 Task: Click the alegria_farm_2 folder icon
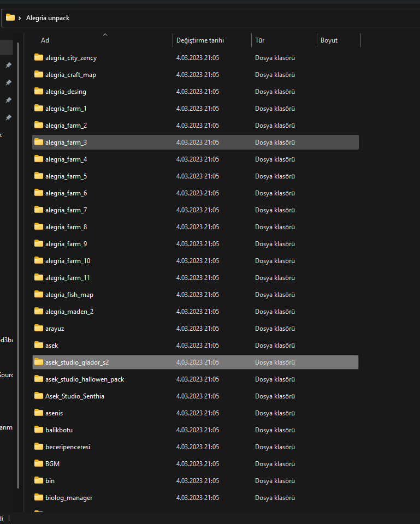(39, 125)
